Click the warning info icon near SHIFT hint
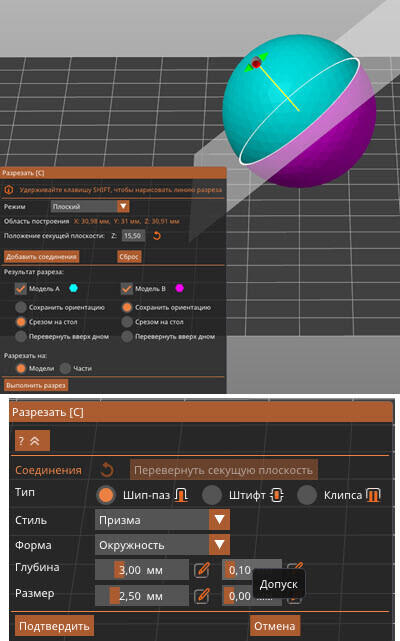Image resolution: width=400 pixels, height=641 pixels. point(9,190)
